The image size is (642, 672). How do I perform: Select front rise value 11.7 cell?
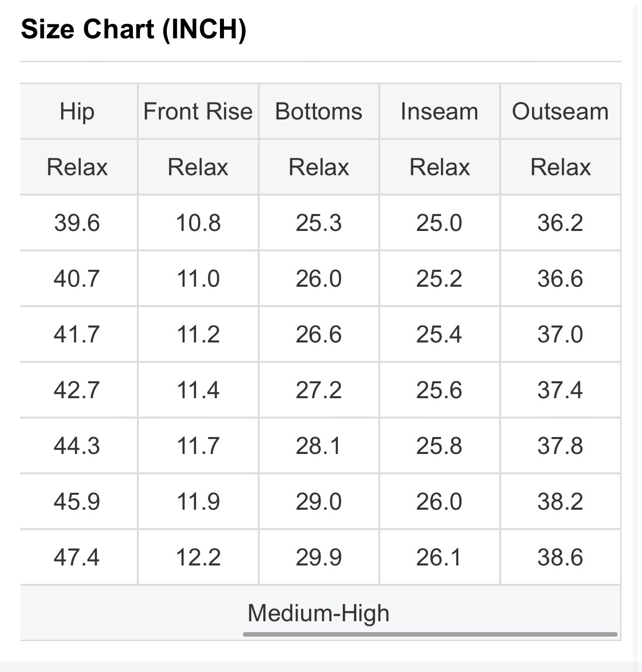(x=198, y=446)
